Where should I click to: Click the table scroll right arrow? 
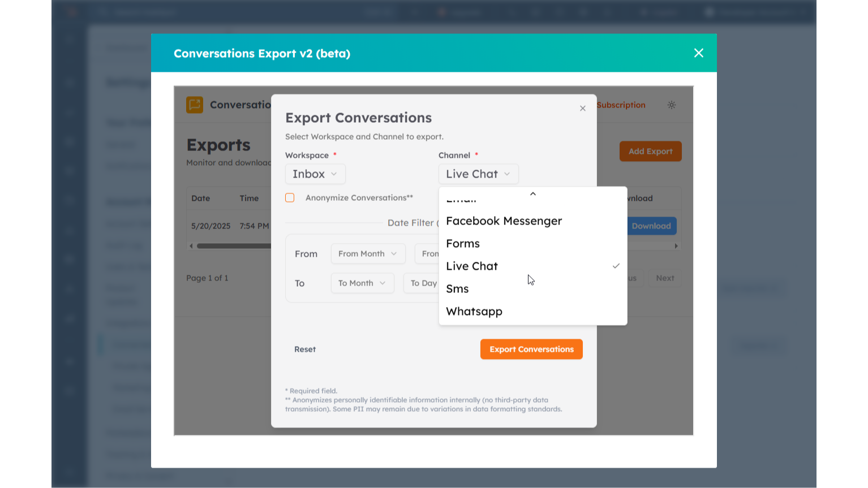pos(676,246)
